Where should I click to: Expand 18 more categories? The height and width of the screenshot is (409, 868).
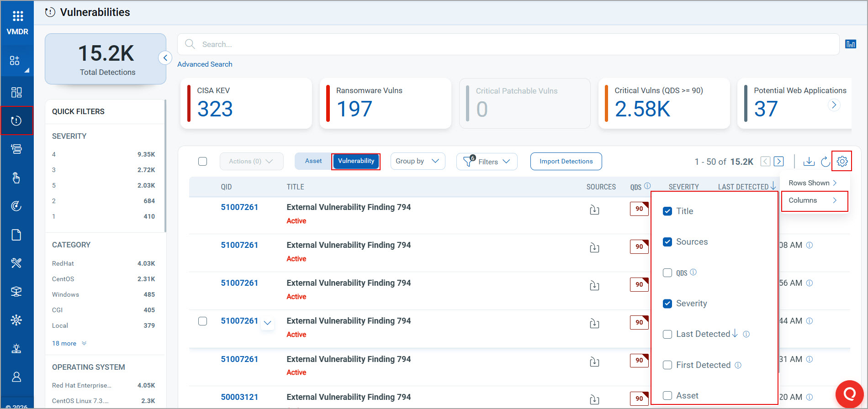tap(69, 343)
